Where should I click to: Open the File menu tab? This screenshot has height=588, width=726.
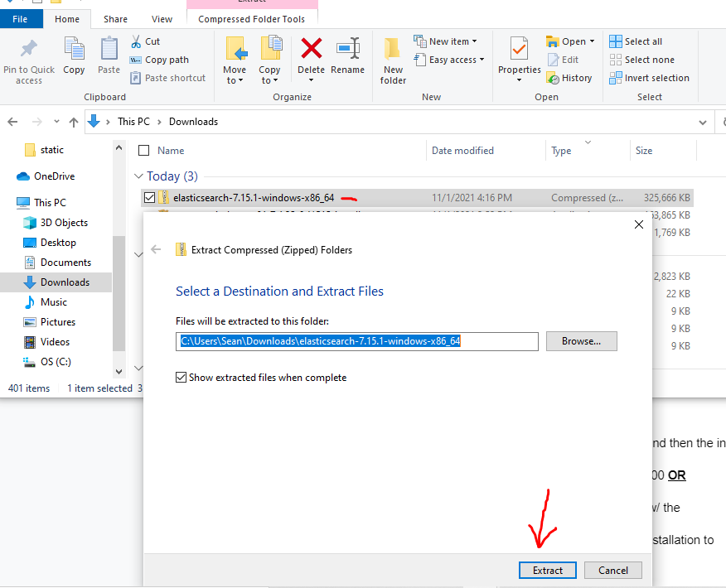[20, 19]
